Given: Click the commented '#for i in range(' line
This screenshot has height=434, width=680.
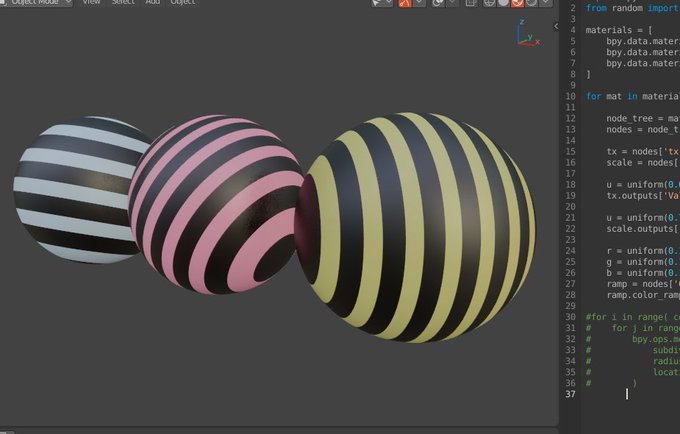Looking at the screenshot, I should (x=632, y=317).
